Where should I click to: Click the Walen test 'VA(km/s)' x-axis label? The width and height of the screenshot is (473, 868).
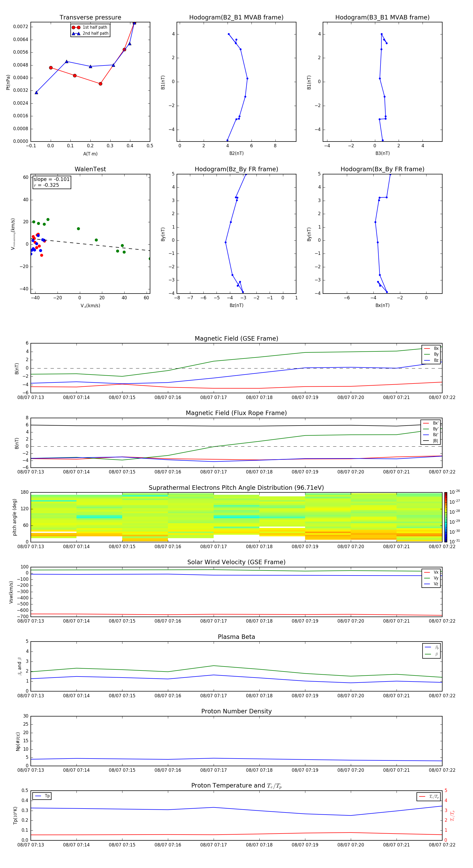tap(90, 306)
